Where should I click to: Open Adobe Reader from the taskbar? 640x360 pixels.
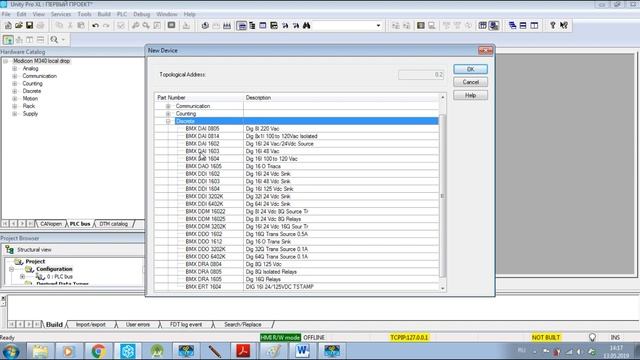point(243,351)
